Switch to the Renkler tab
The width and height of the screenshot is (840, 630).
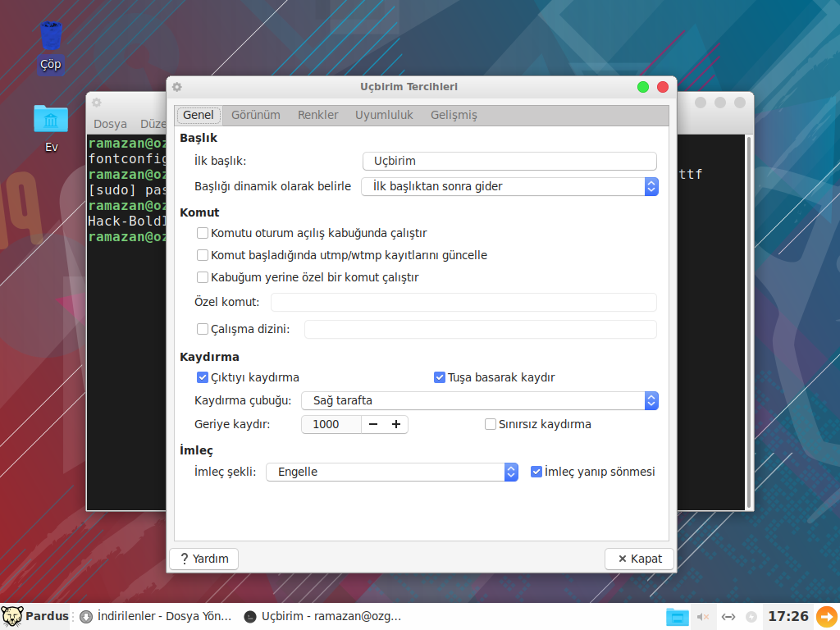coord(317,115)
